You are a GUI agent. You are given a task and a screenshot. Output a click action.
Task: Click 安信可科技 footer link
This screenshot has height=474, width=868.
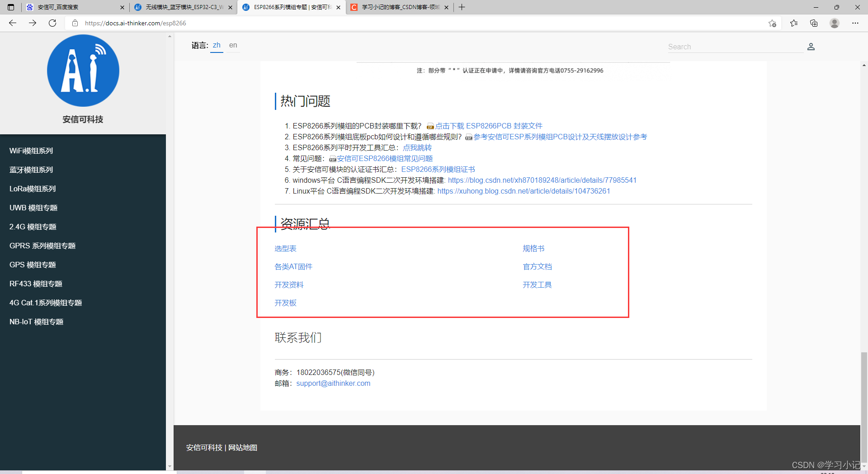coord(204,448)
